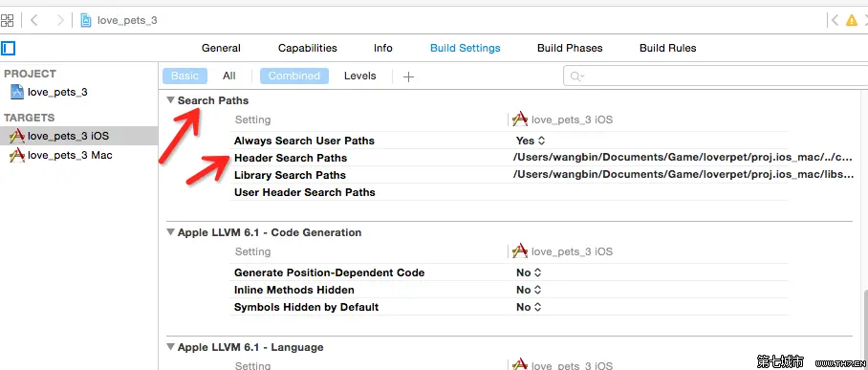Select the love_pets_3 Mac target
The height and width of the screenshot is (370, 868).
(61, 155)
